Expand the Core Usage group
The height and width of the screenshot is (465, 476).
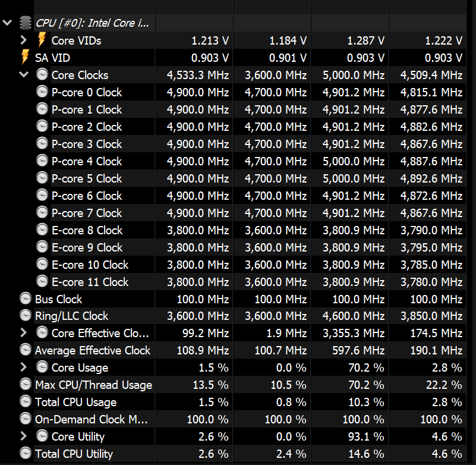[x=24, y=368]
